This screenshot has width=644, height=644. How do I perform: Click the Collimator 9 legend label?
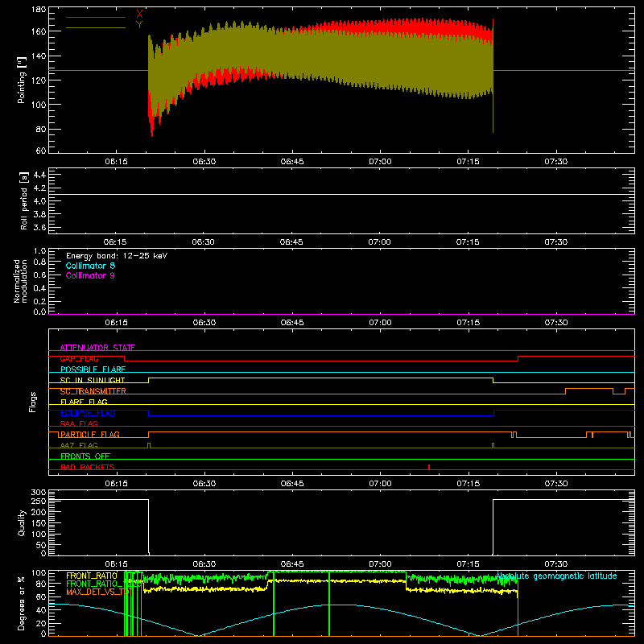click(90, 275)
